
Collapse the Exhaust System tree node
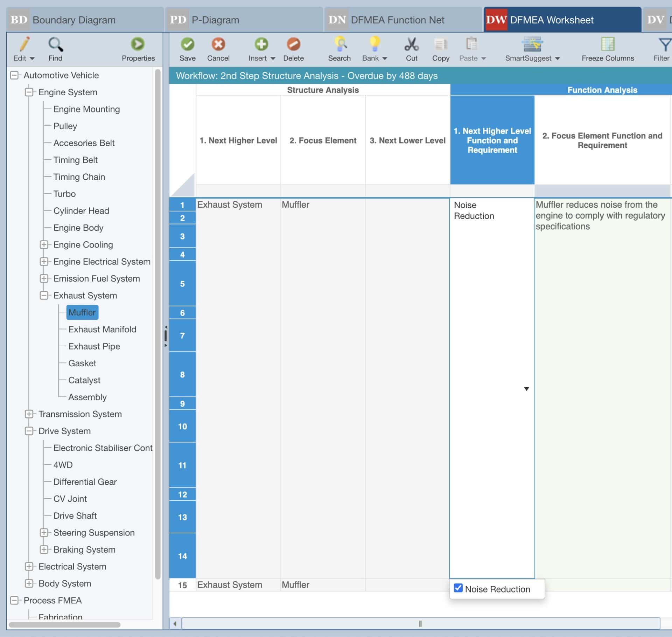point(44,296)
